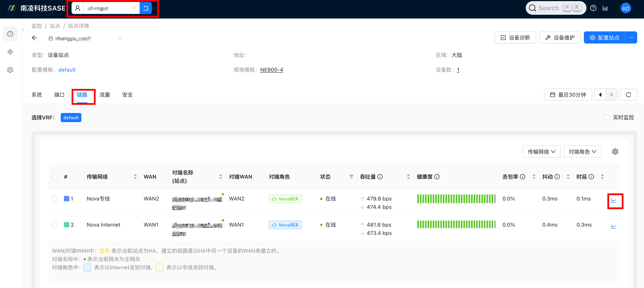644x288 pixels.
Task: Click the 设备诊断 button
Action: [515, 38]
